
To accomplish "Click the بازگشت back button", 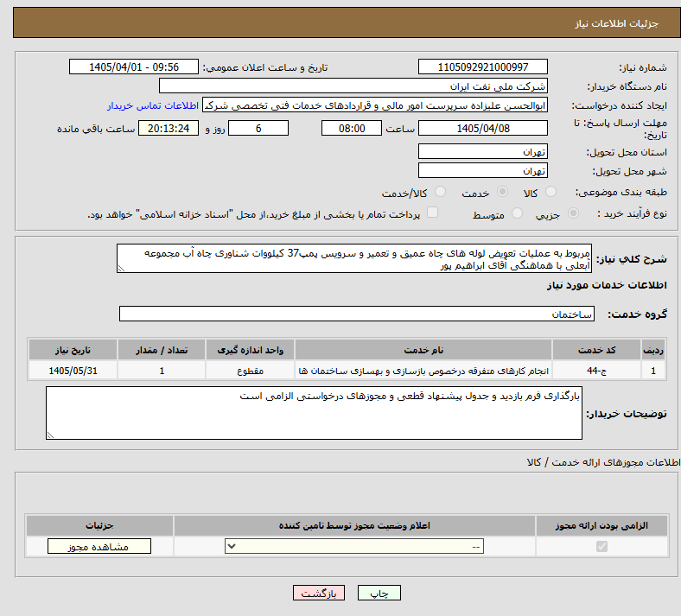I will tap(319, 593).
